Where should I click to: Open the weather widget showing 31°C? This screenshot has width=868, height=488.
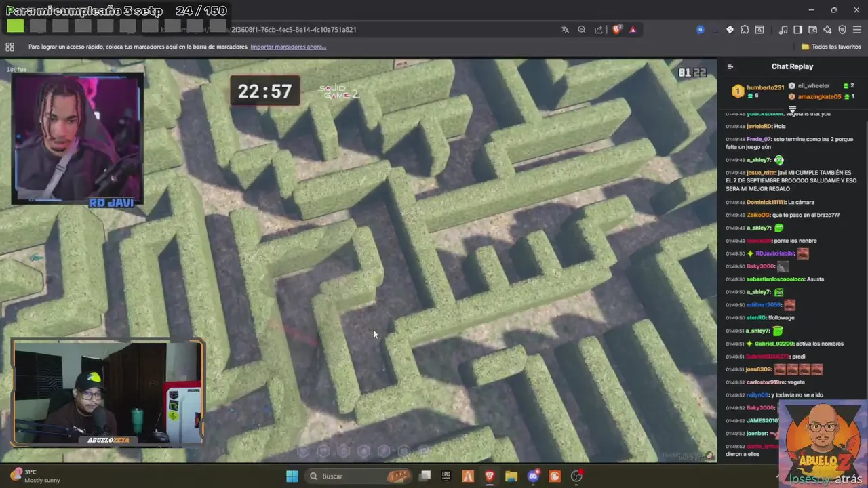(35, 476)
